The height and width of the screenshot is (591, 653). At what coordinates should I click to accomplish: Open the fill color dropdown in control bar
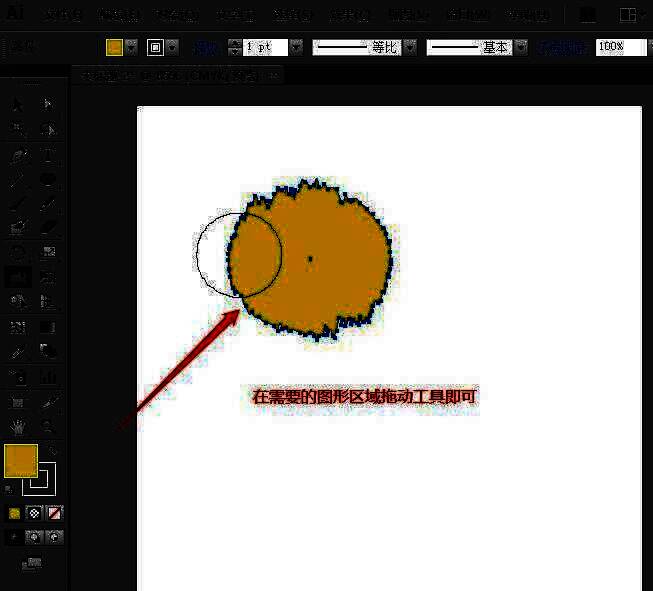click(x=131, y=47)
